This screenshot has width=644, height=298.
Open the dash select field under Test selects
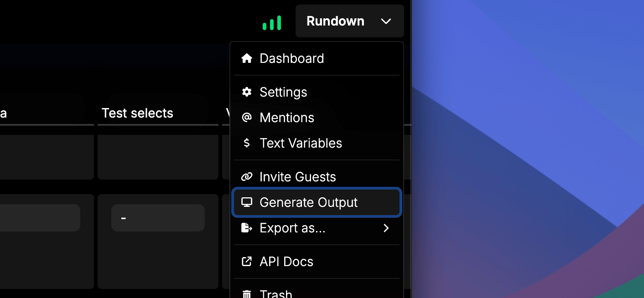158,218
